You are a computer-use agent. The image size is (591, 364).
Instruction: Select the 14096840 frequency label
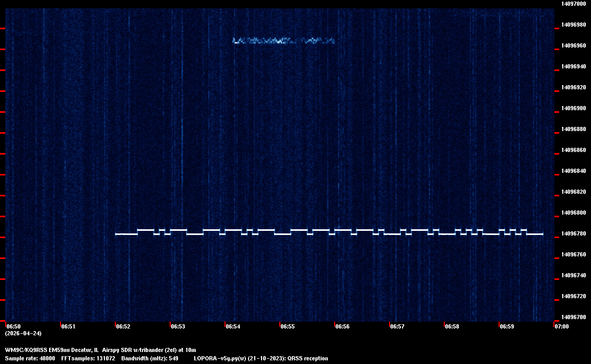tap(573, 171)
